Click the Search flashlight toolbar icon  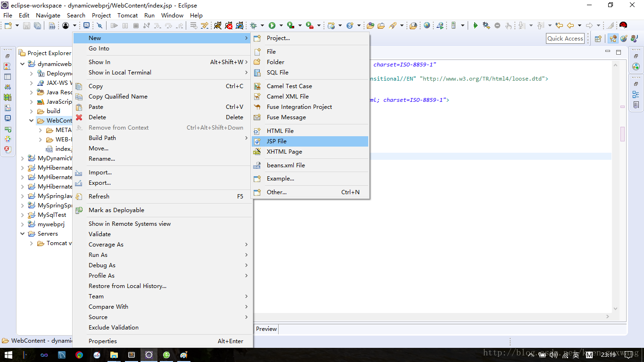coord(393,25)
